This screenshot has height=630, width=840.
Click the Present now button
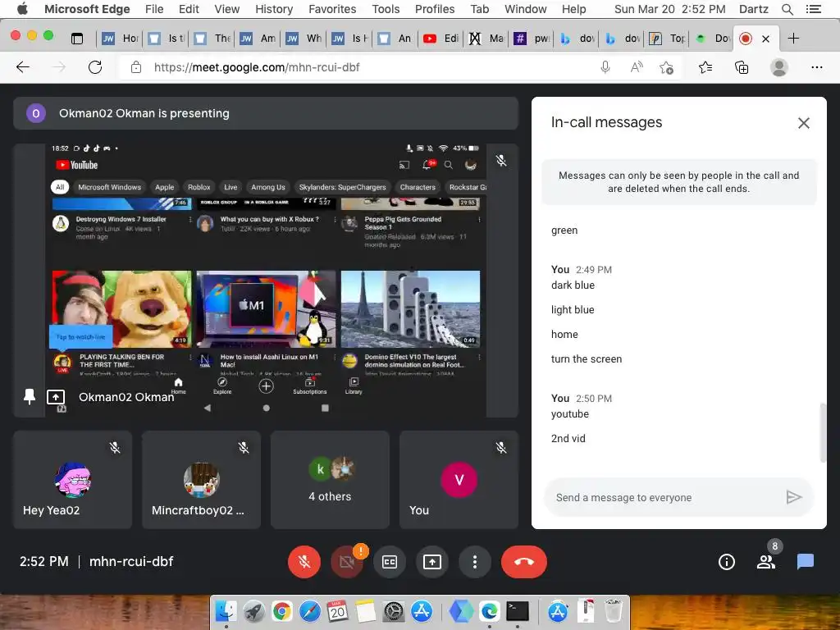pyautogui.click(x=431, y=561)
